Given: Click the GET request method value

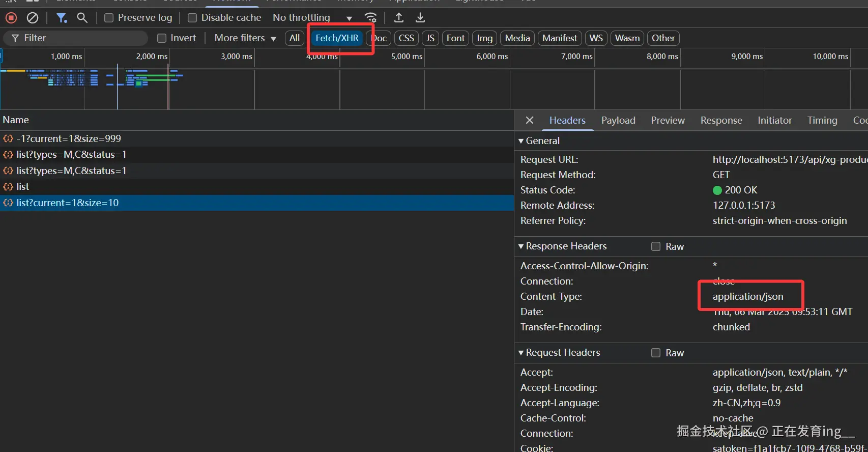Looking at the screenshot, I should pos(721,175).
